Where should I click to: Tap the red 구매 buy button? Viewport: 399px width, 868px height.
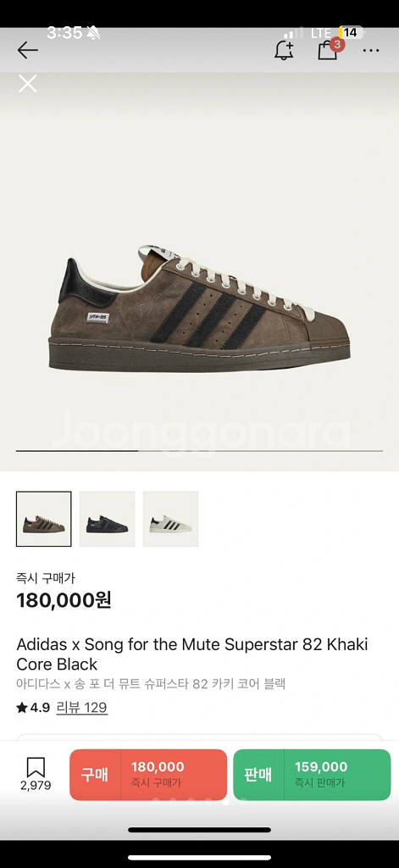coord(147,775)
